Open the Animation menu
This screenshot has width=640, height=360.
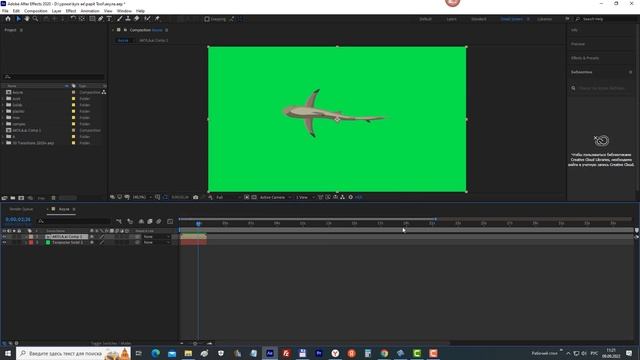coord(90,11)
